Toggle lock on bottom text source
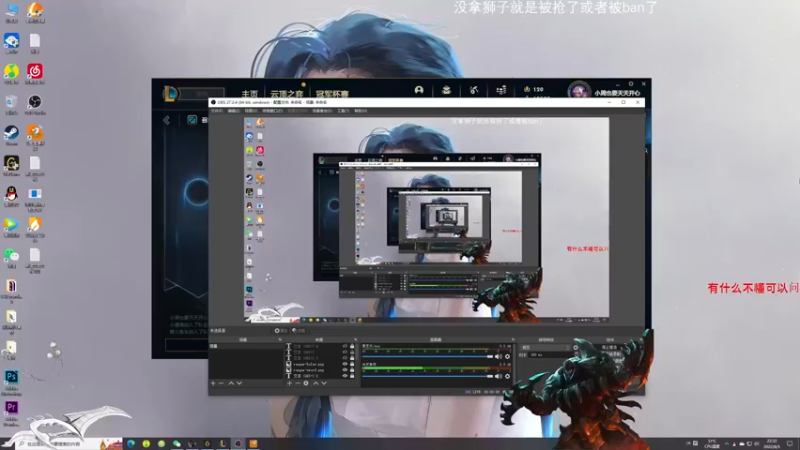 point(352,376)
